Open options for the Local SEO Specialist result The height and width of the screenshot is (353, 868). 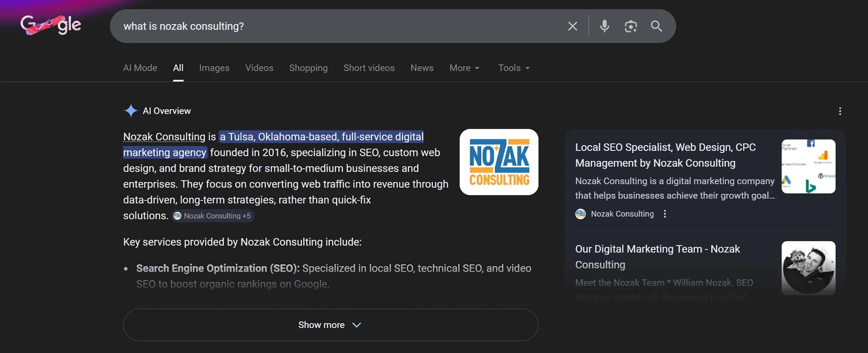point(665,214)
